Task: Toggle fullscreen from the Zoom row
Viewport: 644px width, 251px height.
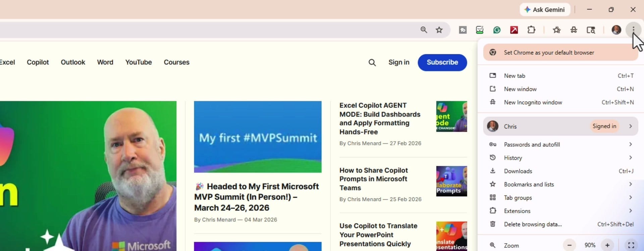Action: [x=631, y=245]
